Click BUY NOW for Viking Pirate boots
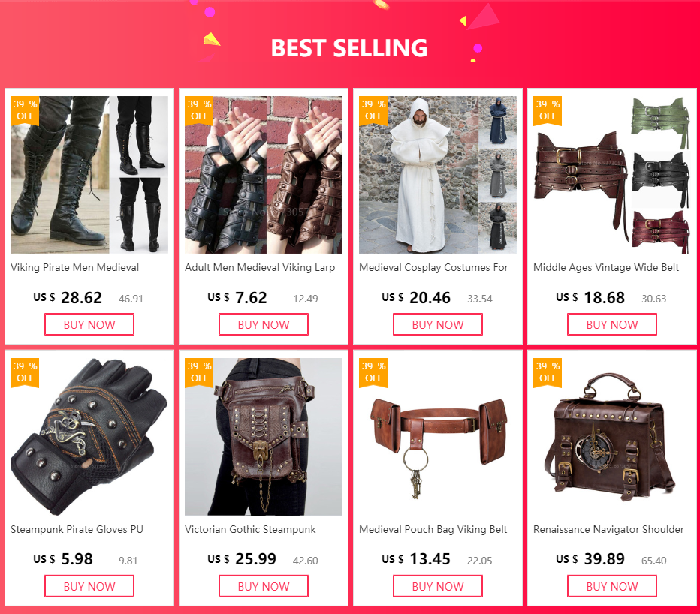700x614 pixels. click(89, 324)
